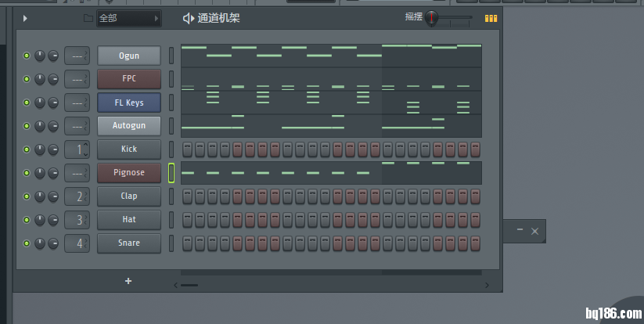Open the yellow graph editor icon
644x324 pixels.
click(491, 18)
